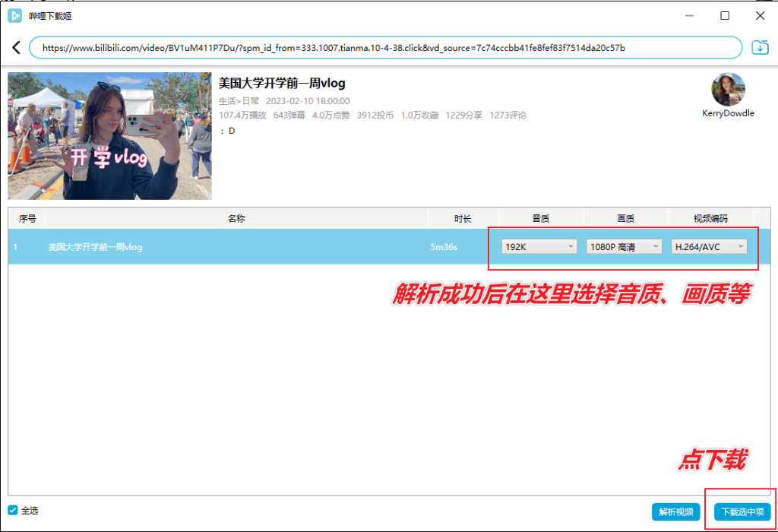The width and height of the screenshot is (778, 532).
Task: Click the KerryDowdle uploader name
Action: pyautogui.click(x=727, y=113)
